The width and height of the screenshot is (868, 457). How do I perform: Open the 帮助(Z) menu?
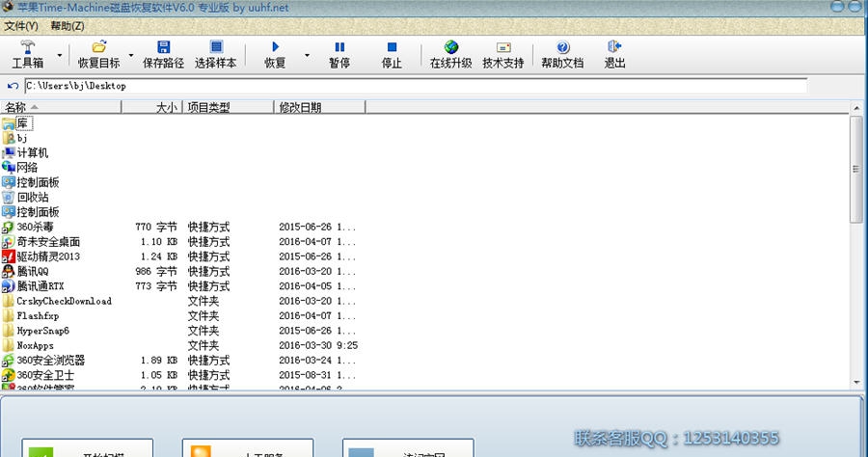(x=68, y=26)
